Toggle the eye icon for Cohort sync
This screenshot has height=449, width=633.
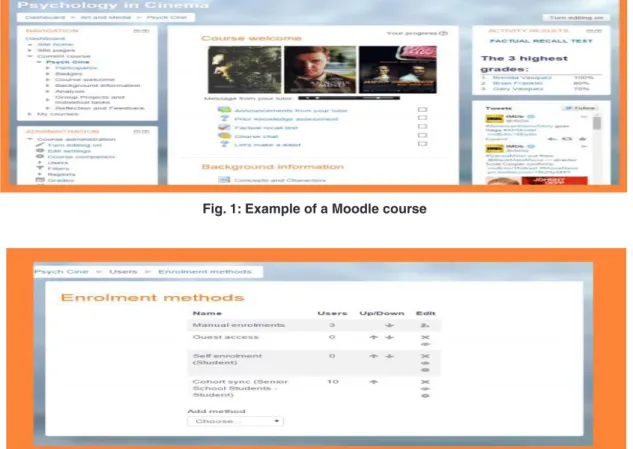click(425, 389)
